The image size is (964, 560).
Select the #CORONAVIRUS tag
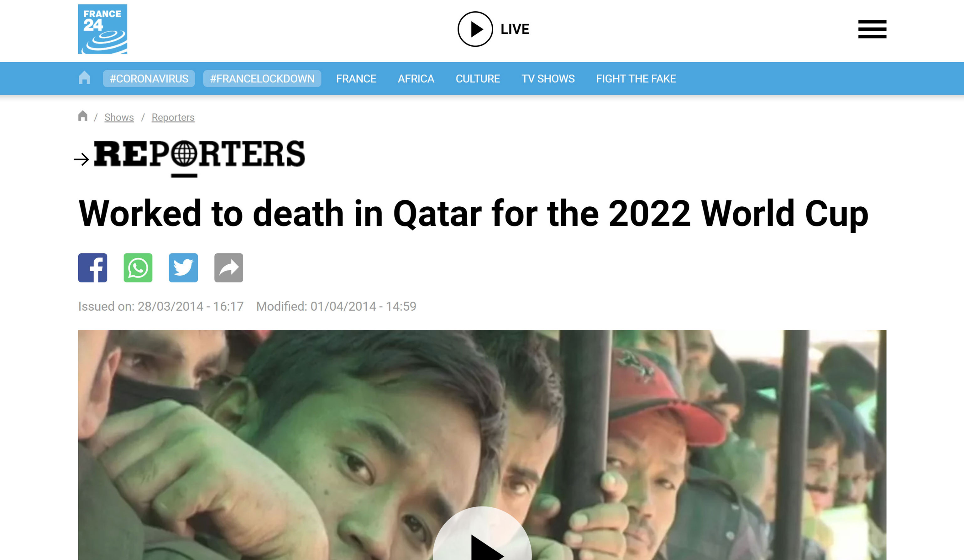coord(149,79)
